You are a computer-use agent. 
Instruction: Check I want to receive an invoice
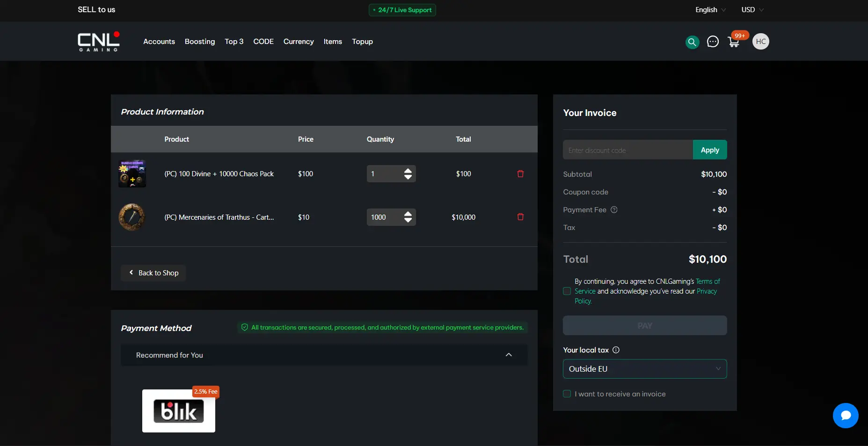(x=567, y=394)
